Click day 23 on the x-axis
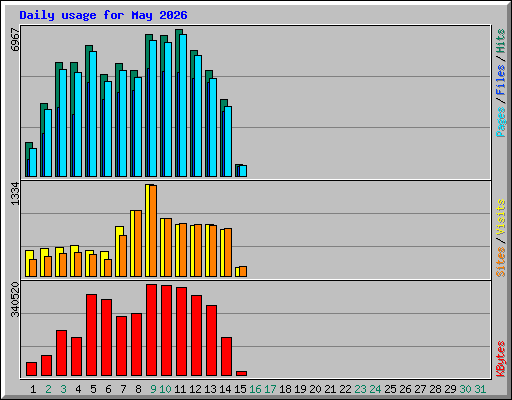The width and height of the screenshot is (512, 400). point(360,389)
